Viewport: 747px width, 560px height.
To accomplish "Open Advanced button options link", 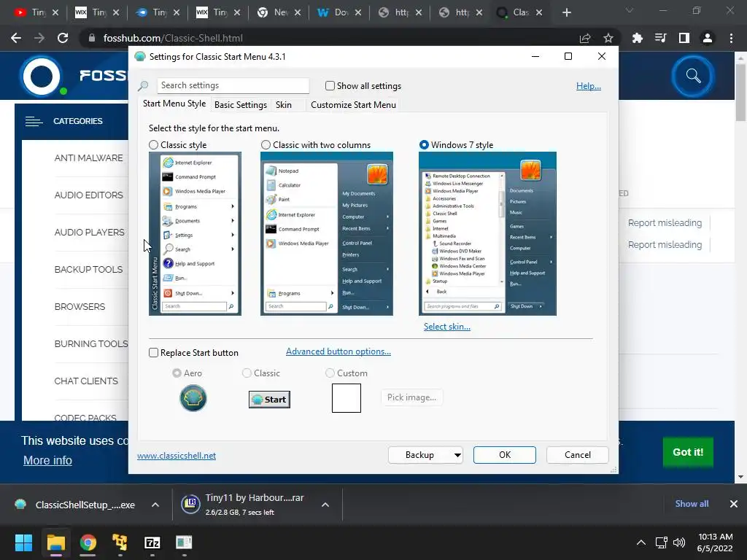I will click(338, 351).
